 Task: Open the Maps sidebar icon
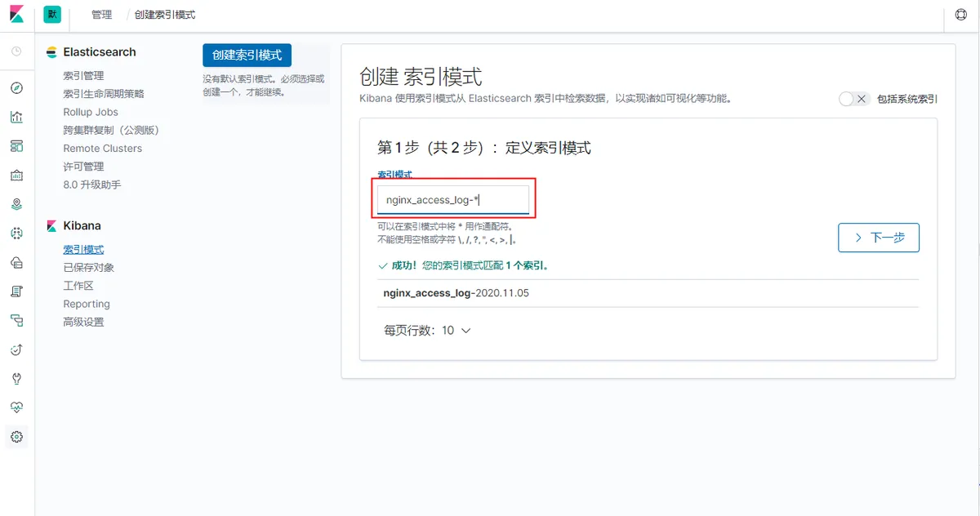(x=16, y=204)
